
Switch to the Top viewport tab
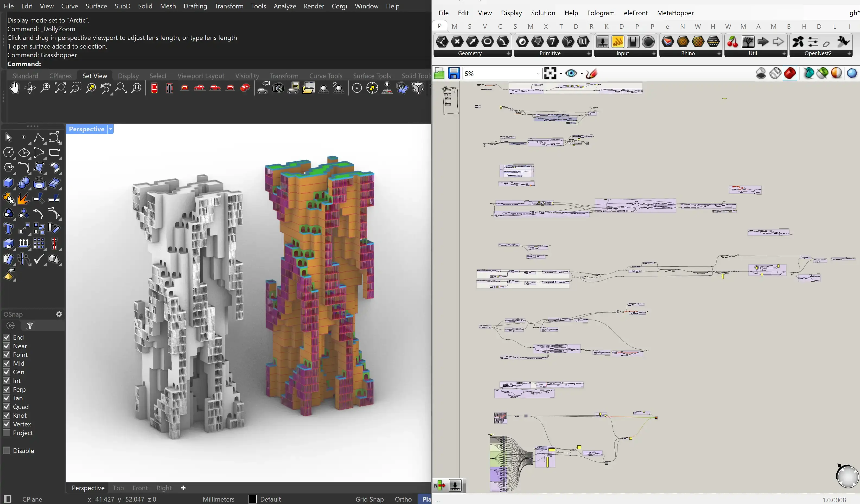[118, 488]
